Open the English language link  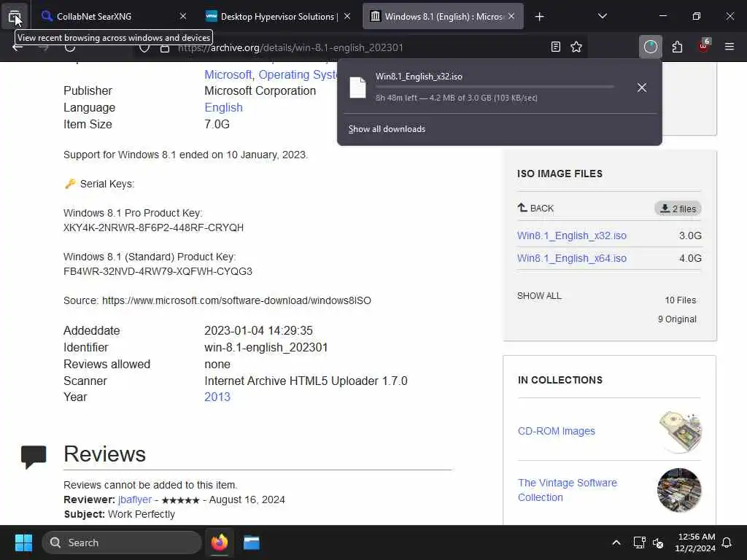coord(223,108)
